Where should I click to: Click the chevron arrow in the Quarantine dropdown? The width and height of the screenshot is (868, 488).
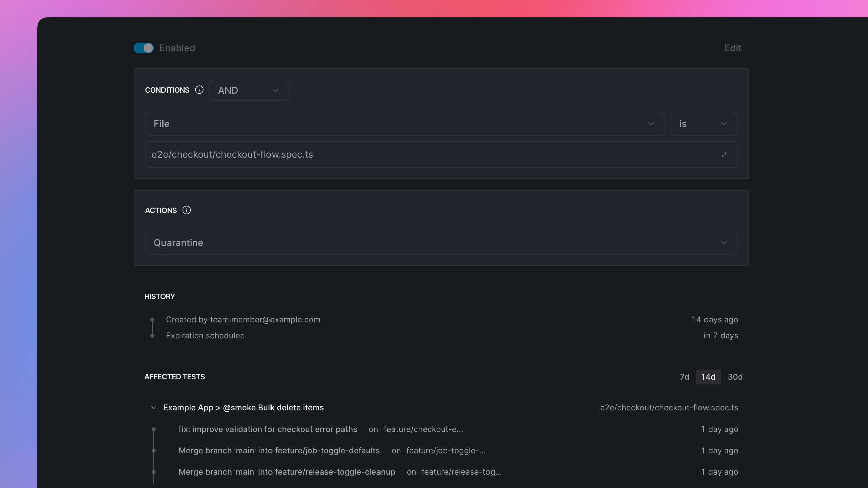[x=723, y=243]
